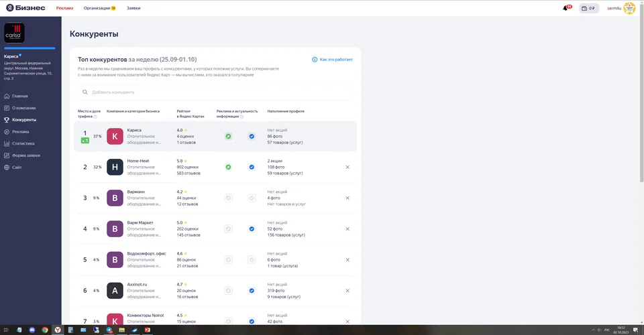Click the Варм Маркет avatar letter B

coord(115,228)
